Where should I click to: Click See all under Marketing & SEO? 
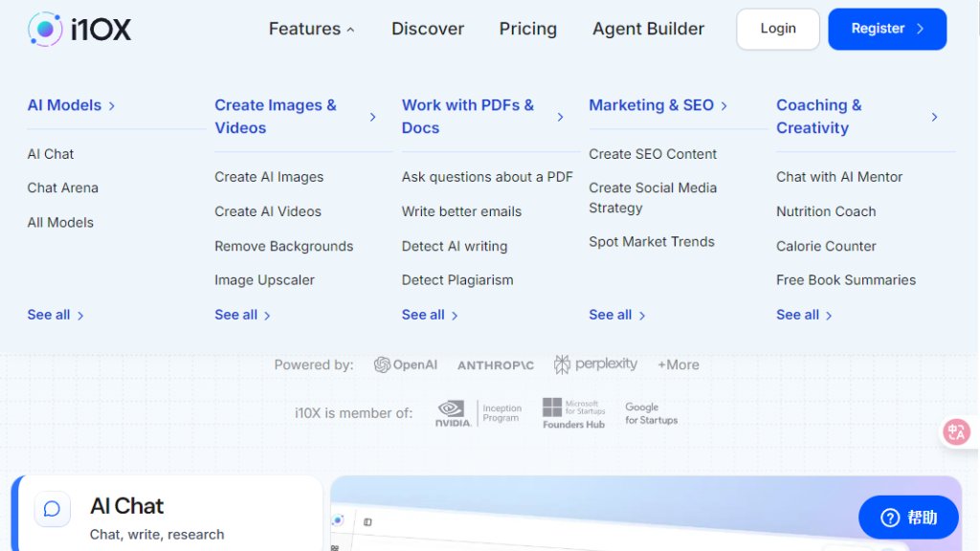(x=616, y=315)
